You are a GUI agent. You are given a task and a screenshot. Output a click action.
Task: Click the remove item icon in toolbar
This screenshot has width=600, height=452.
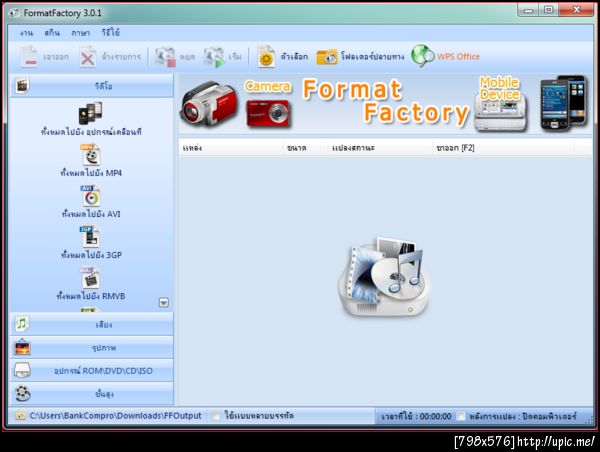(29, 57)
